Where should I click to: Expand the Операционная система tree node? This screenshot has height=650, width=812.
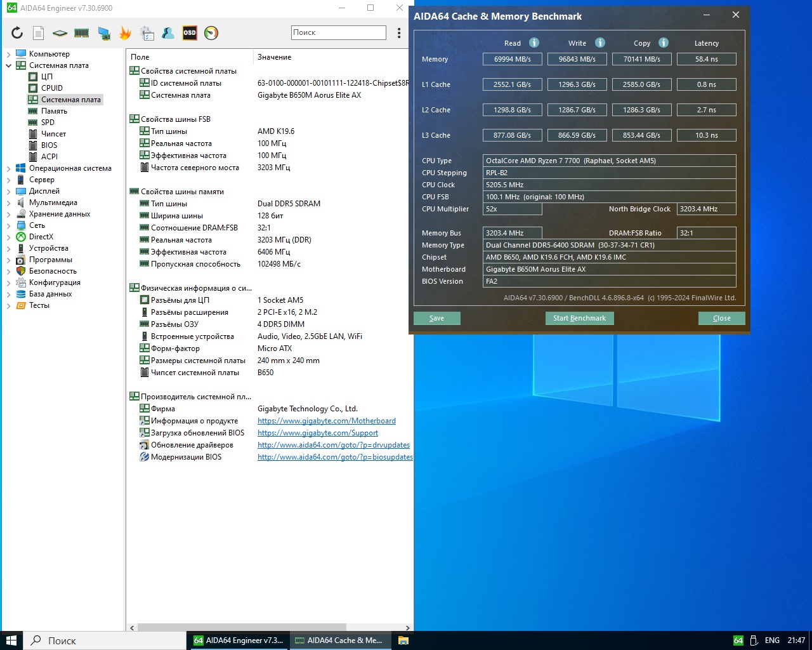tap(8, 168)
